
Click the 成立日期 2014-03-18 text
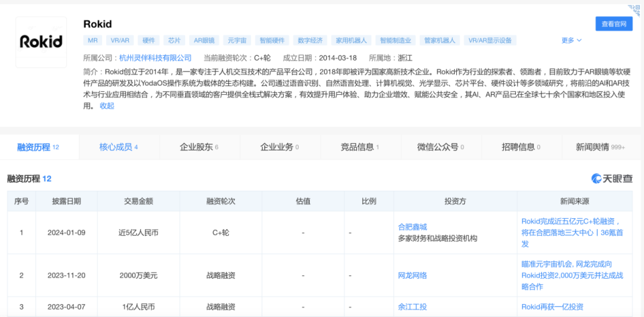point(320,58)
